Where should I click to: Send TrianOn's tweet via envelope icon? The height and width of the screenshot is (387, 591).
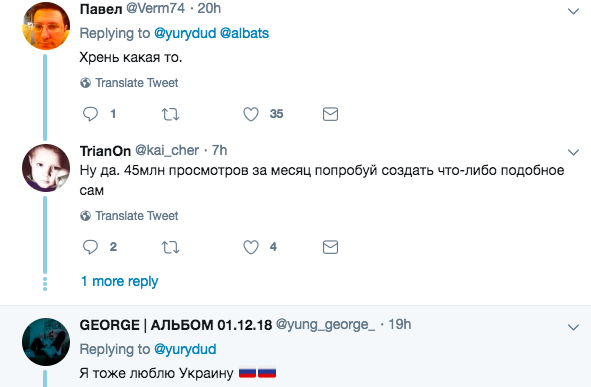(x=331, y=247)
